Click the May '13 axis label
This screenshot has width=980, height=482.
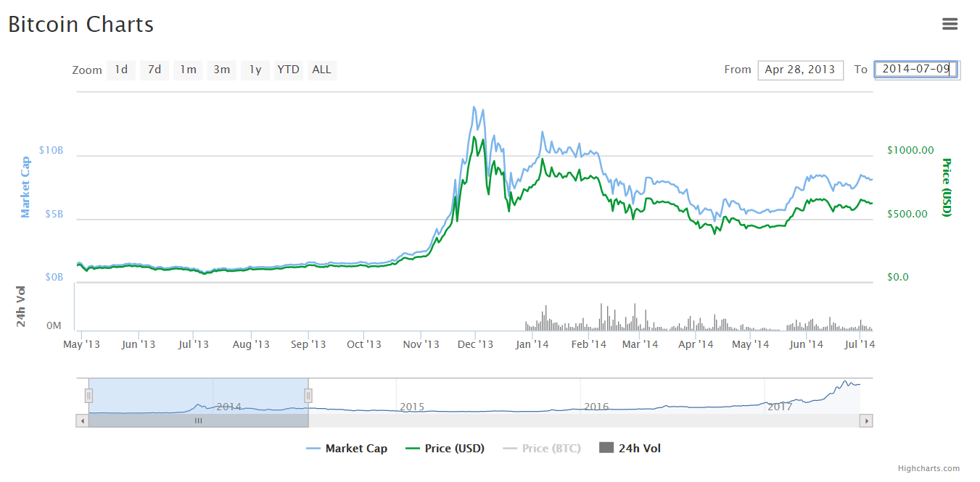pyautogui.click(x=82, y=344)
